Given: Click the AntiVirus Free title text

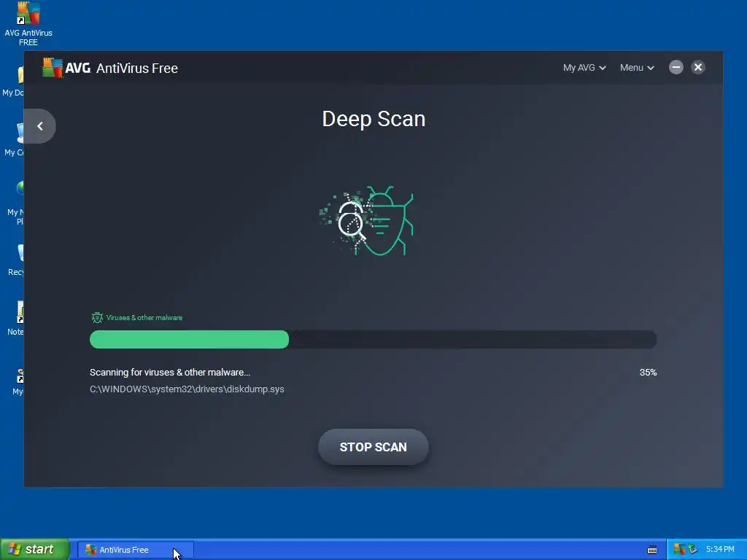Looking at the screenshot, I should pos(137,68).
